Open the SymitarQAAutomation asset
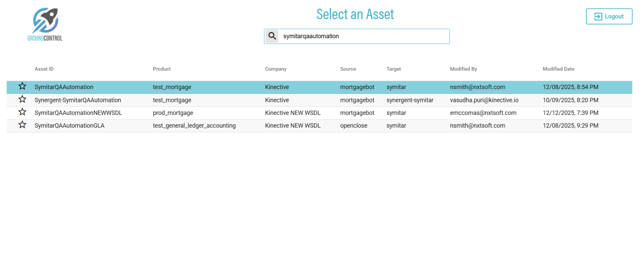 64,87
